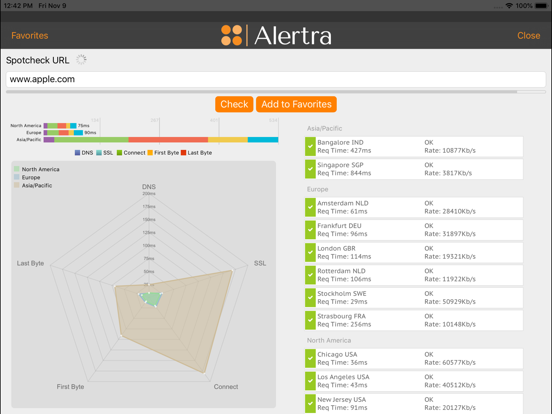Click the Asia/Pacific stacked bar
The height and width of the screenshot is (414, 552).
point(161,140)
